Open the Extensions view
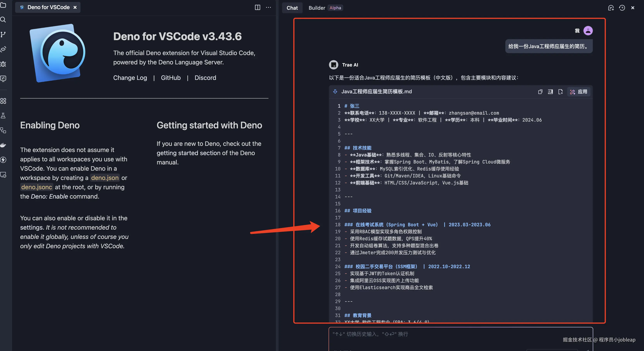This screenshot has width=644, height=351. (x=3, y=101)
